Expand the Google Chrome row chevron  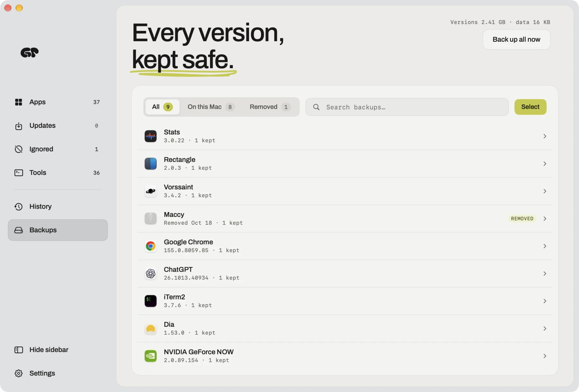click(x=545, y=246)
